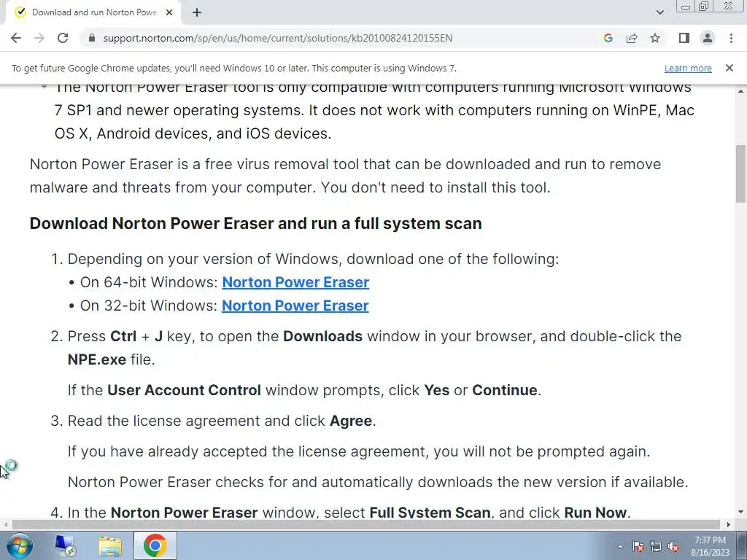
Task: Open a new tab with the plus button
Action: pos(197,12)
